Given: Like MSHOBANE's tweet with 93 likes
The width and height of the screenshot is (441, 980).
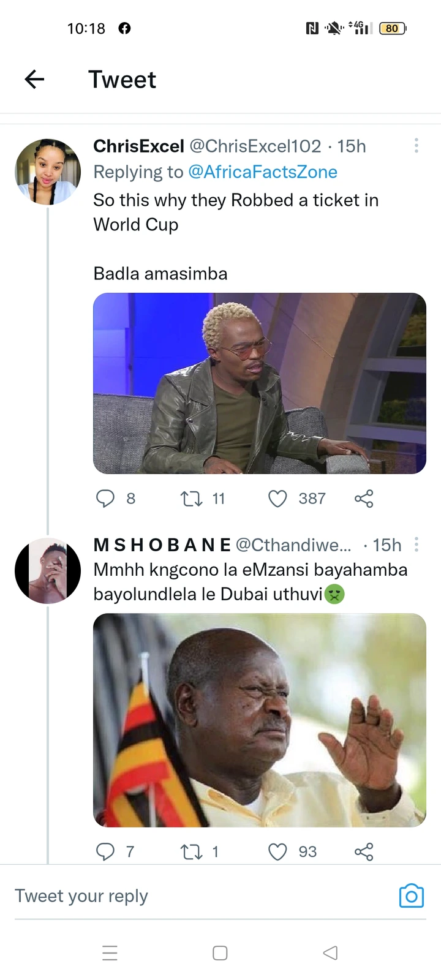Looking at the screenshot, I should coord(277,851).
